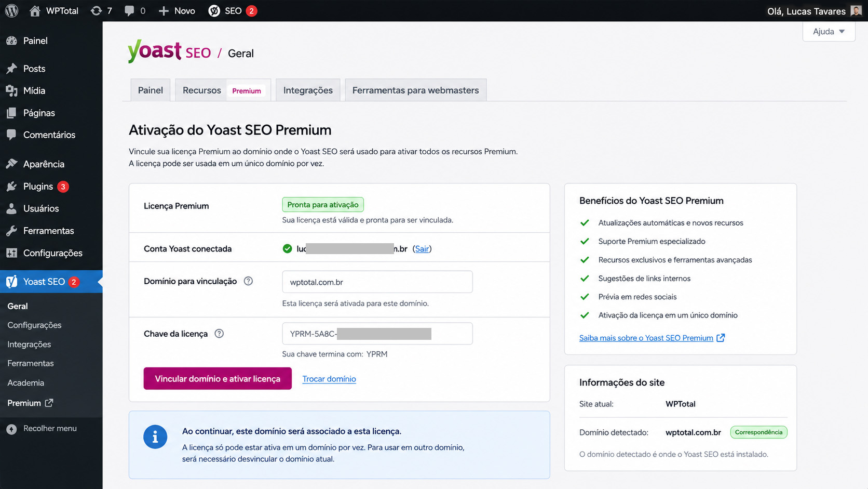Click Vincular domínio e ativar licença button
The height and width of the screenshot is (489, 868).
(218, 378)
